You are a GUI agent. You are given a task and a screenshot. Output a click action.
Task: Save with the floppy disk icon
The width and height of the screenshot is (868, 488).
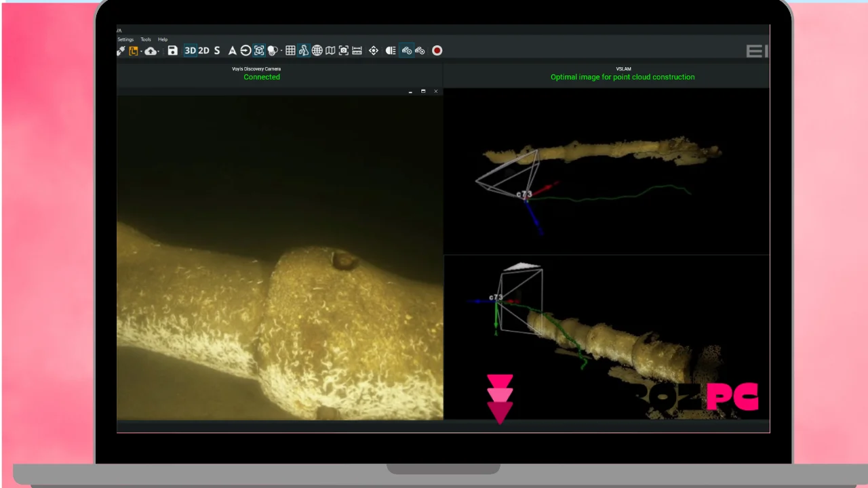(172, 51)
